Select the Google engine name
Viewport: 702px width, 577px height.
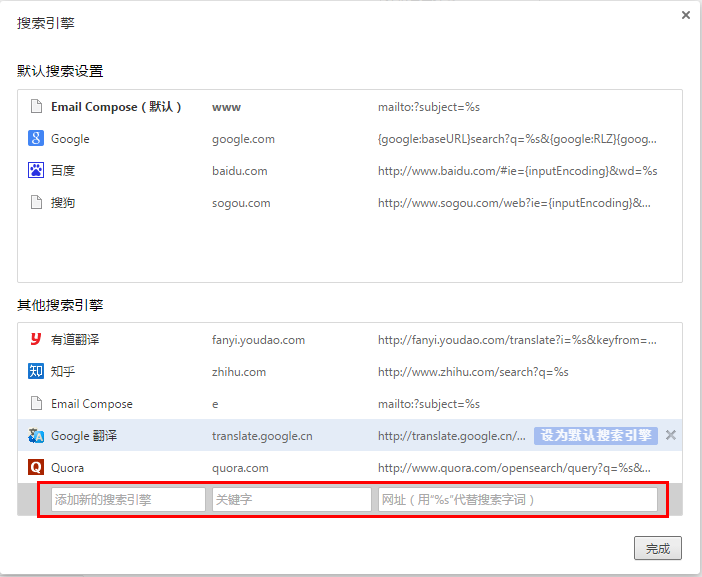(70, 139)
